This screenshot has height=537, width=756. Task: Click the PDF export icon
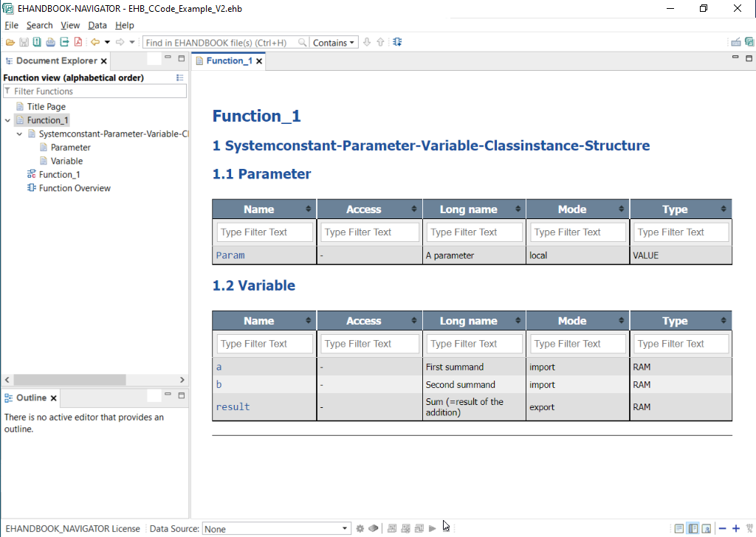[x=78, y=43]
